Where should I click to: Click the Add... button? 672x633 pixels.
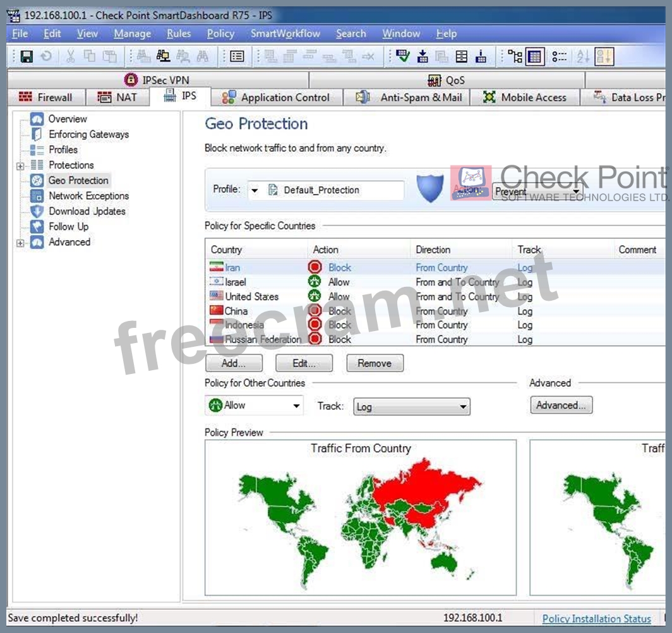tap(234, 363)
